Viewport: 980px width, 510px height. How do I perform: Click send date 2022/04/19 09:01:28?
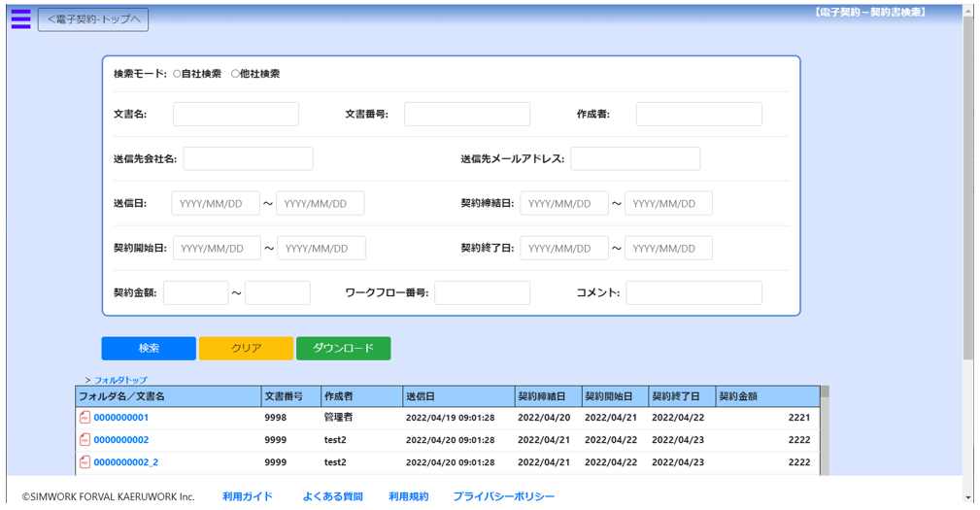450,418
